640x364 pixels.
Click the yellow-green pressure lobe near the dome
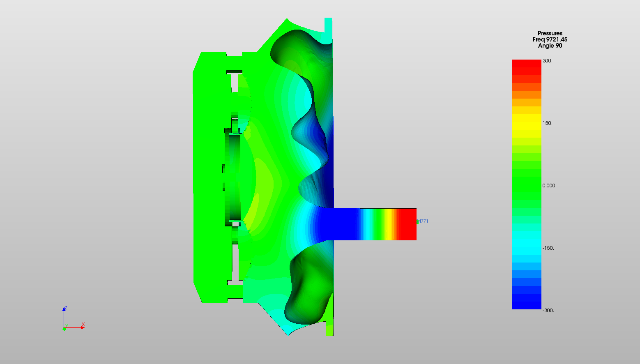263,181
